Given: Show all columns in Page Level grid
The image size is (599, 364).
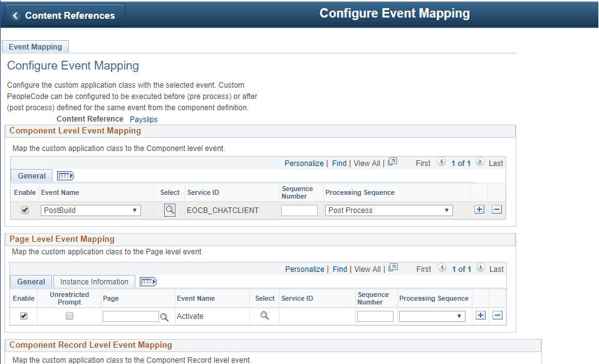Looking at the screenshot, I should pos(148,281).
